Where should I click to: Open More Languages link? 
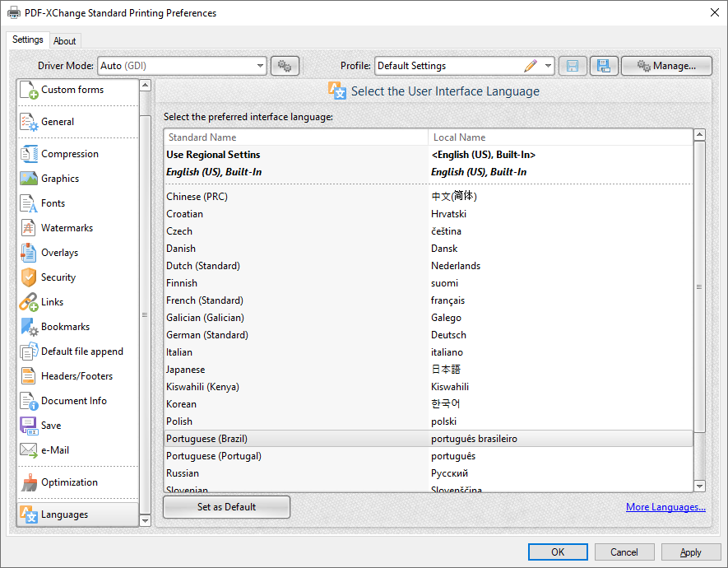665,506
